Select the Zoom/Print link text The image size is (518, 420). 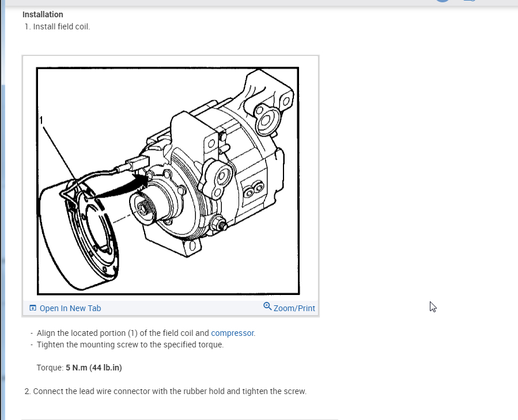click(x=294, y=308)
